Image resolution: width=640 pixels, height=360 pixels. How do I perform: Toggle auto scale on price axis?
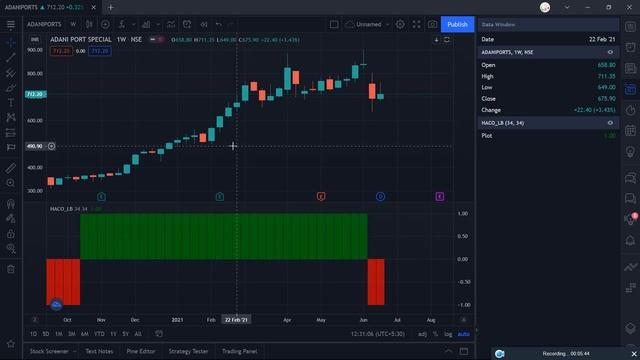[464, 334]
